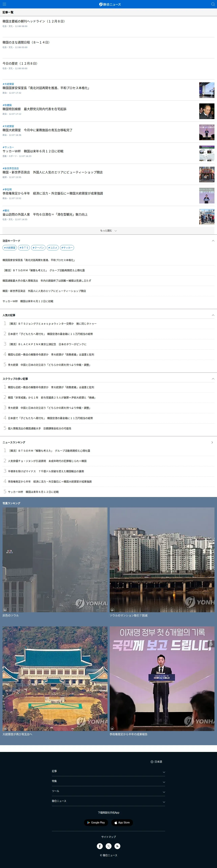The height and width of the screenshot is (868, 217).
Task: Open 新世界百貨店 ビューティーショップ article headline
Action: [x=52, y=172]
